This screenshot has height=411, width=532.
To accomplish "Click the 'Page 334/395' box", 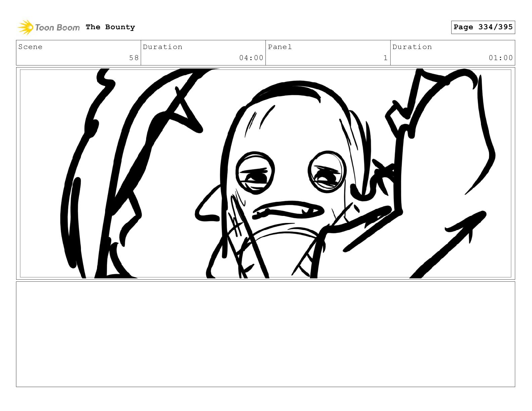I will coord(483,27).
